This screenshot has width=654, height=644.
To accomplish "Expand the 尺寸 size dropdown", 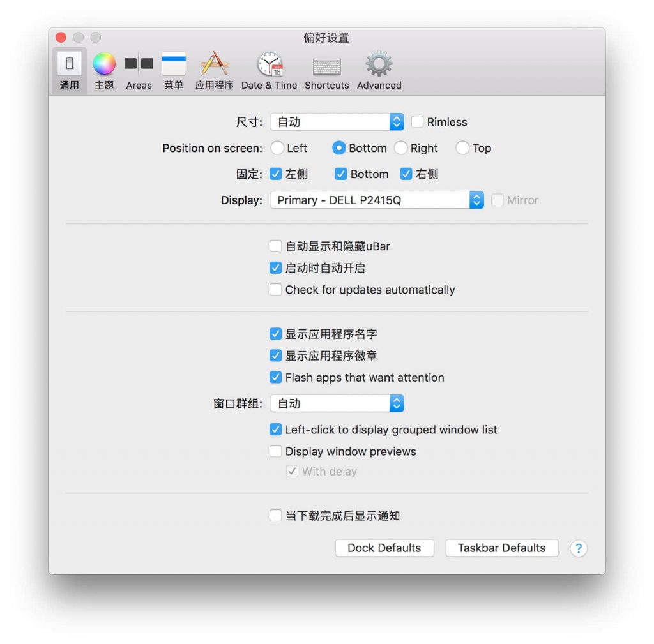I will tap(337, 122).
